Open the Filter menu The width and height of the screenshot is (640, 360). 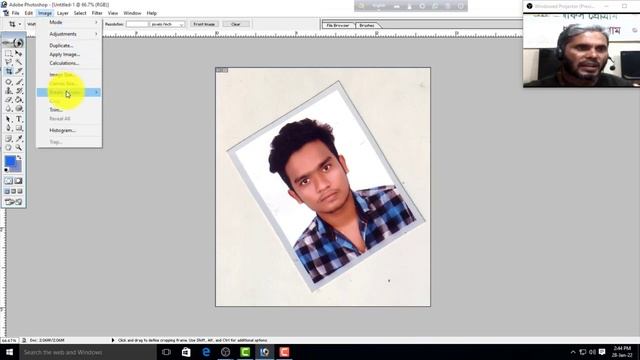97,13
